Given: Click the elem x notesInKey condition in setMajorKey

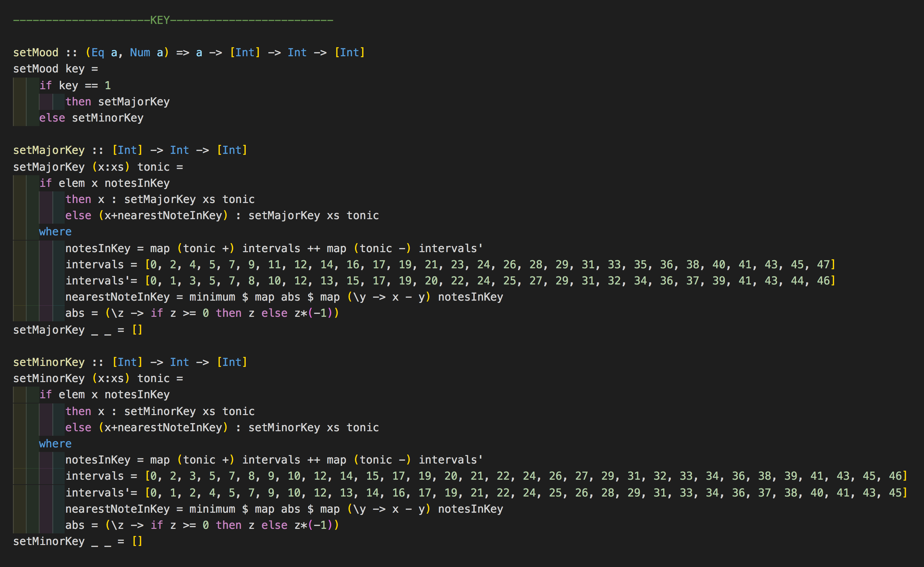Looking at the screenshot, I should [x=104, y=183].
